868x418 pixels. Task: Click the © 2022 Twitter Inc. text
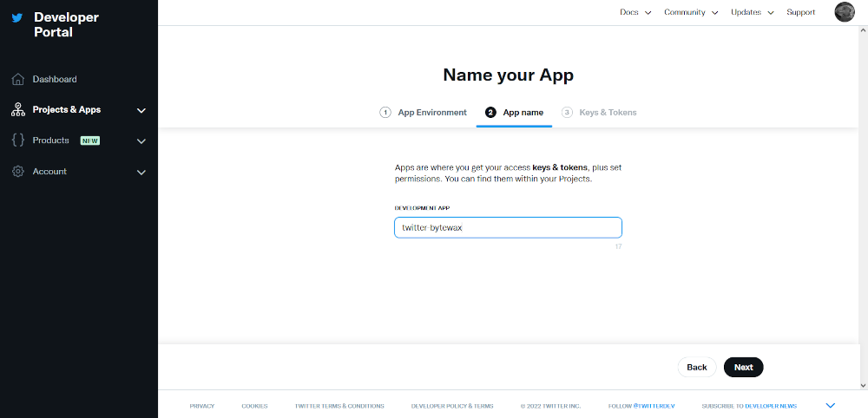point(551,406)
